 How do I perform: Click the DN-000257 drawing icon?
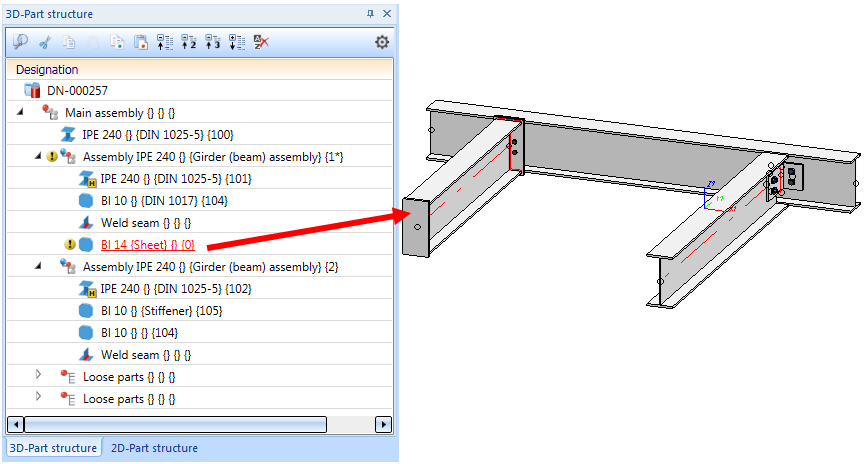(x=33, y=90)
